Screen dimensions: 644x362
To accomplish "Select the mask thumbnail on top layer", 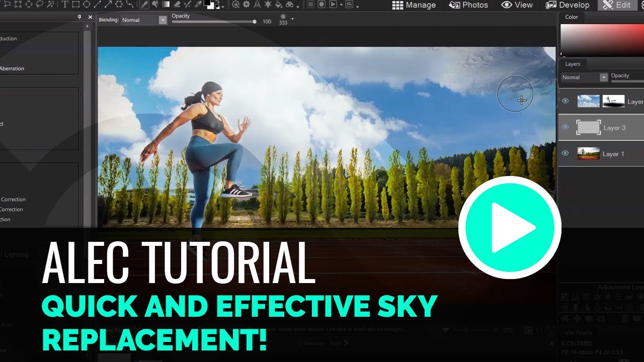I will [x=613, y=101].
